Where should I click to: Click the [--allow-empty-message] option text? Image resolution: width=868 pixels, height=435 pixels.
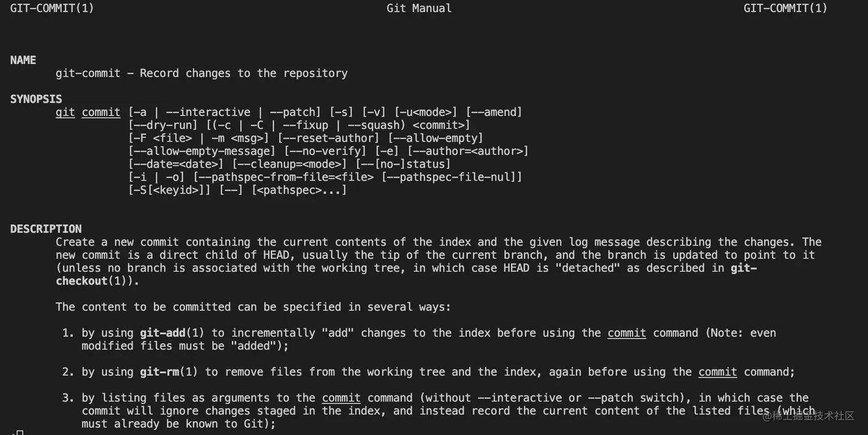[x=202, y=152]
